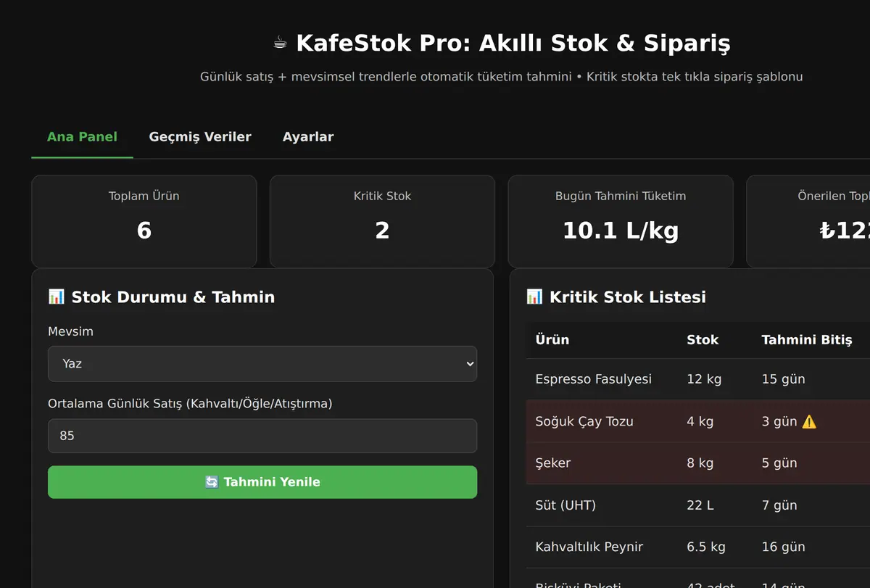Click the average daily sales input field
Viewport: 870px width, 588px height.
click(x=262, y=436)
